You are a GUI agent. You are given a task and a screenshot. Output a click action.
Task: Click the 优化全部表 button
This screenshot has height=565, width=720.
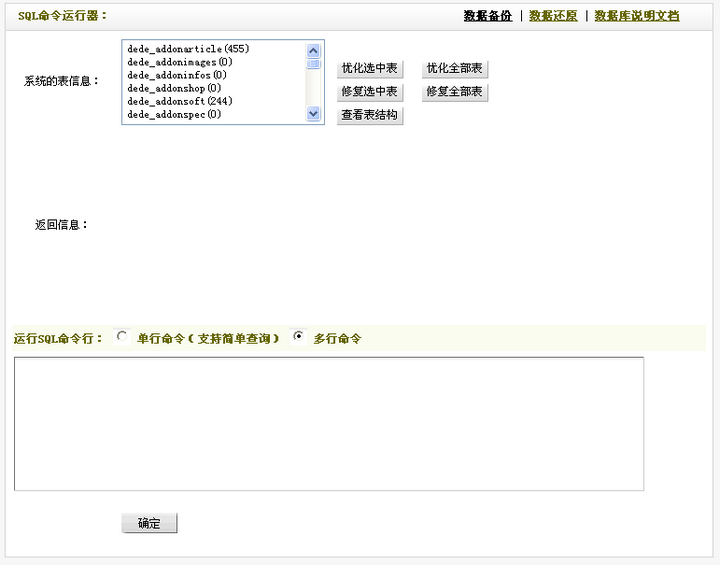[454, 69]
